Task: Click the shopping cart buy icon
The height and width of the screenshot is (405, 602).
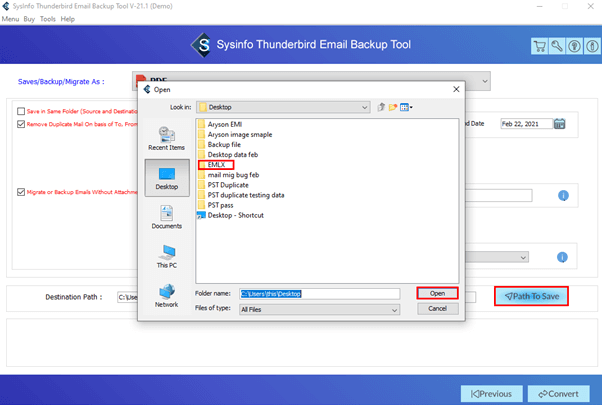Action: [539, 46]
